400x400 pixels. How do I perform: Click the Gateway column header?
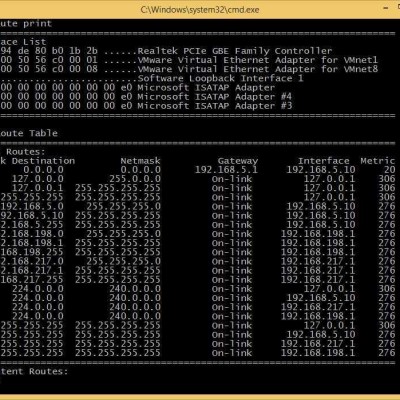(238, 161)
